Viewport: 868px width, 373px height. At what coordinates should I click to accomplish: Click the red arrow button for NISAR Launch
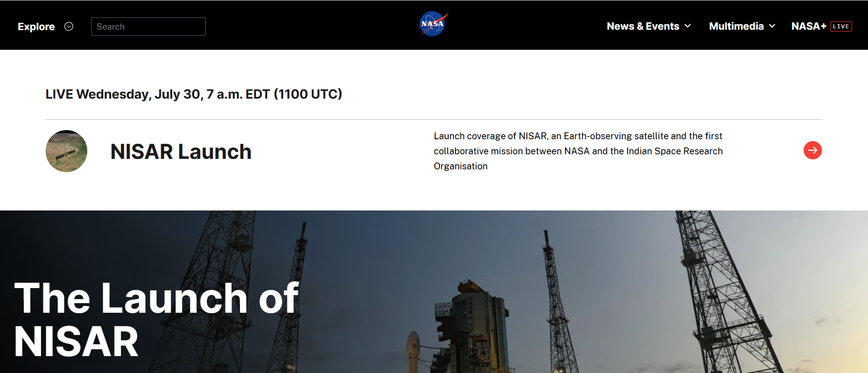click(813, 150)
